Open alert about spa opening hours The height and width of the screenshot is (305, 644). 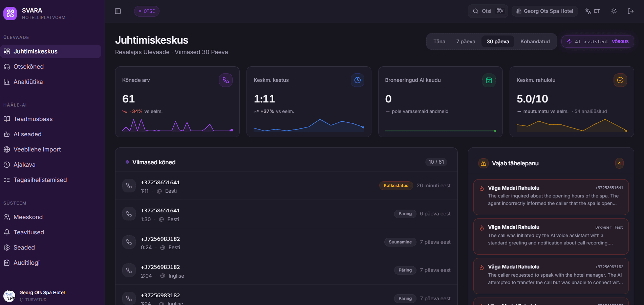551,197
